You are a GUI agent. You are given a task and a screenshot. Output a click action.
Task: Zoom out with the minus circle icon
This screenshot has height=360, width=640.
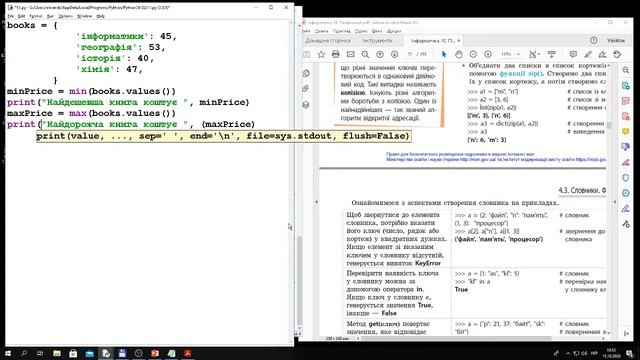pos(473,54)
